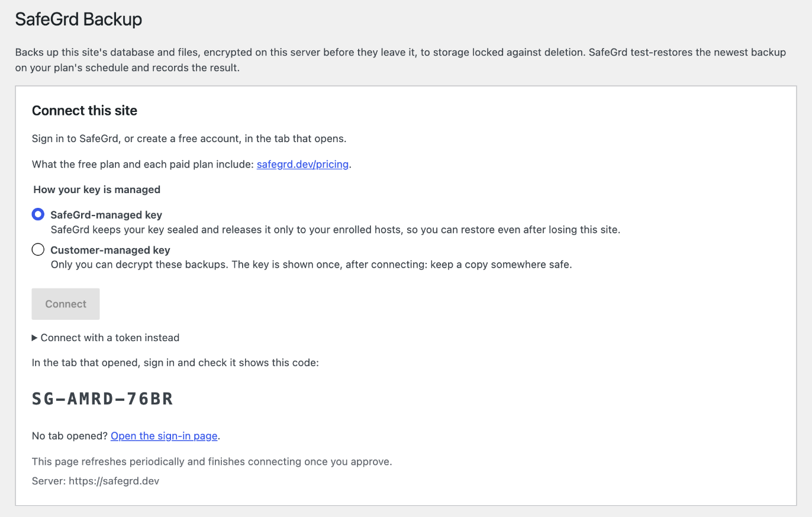The width and height of the screenshot is (812, 517).
Task: Click the 'This page refreshes periodically' note
Action: (x=212, y=461)
